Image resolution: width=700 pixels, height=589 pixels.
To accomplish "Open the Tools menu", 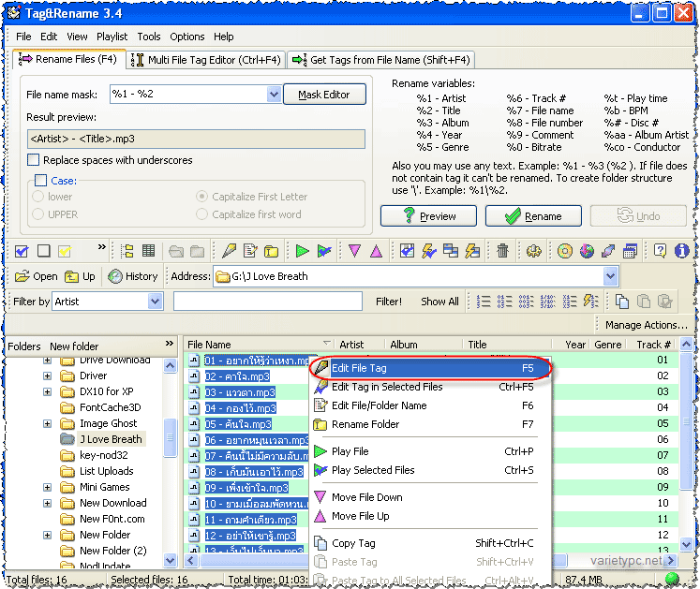I will coord(149,37).
